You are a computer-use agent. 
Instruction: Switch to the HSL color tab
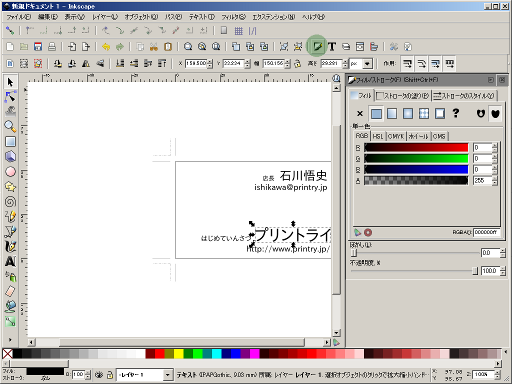coord(378,136)
